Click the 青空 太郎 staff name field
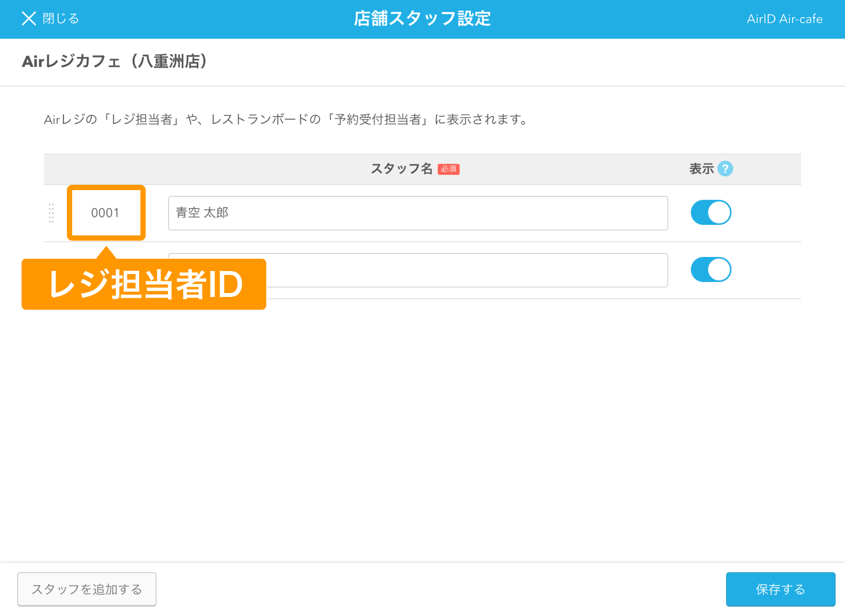This screenshot has height=616, width=845. point(417,213)
